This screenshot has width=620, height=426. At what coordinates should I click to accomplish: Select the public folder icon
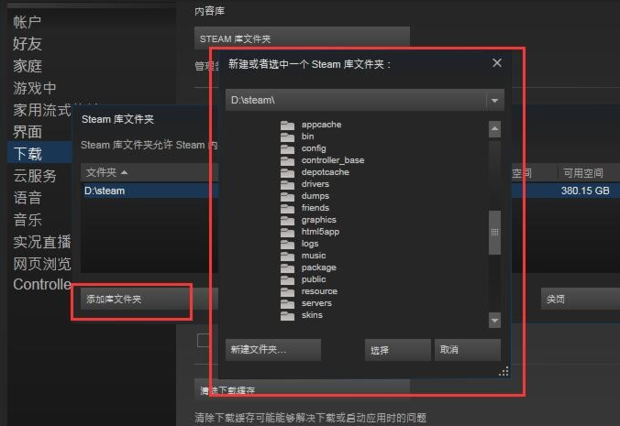287,280
